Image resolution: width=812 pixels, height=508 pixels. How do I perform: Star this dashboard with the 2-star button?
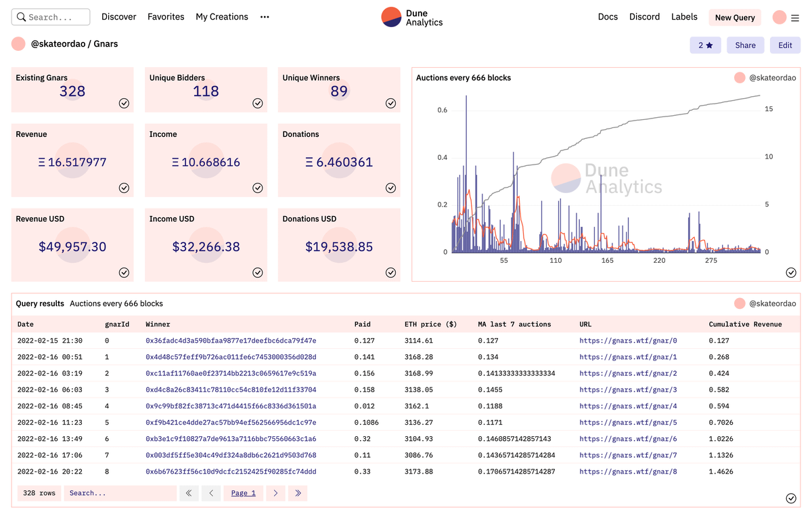705,45
